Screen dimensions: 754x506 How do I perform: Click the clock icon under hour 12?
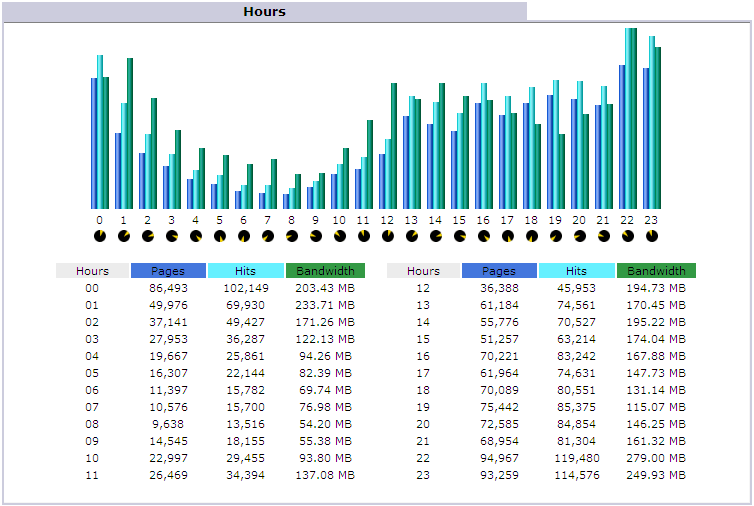388,236
